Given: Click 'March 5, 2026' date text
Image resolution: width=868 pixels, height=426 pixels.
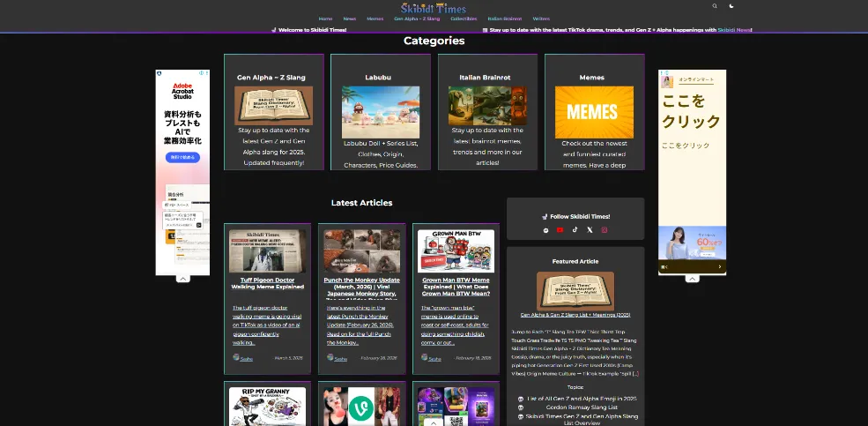Looking at the screenshot, I should [289, 358].
